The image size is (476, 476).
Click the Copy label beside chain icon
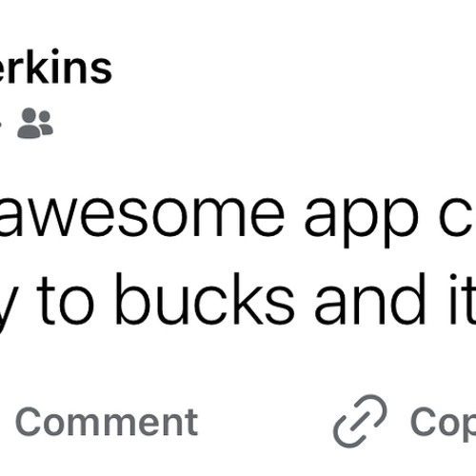[444, 425]
